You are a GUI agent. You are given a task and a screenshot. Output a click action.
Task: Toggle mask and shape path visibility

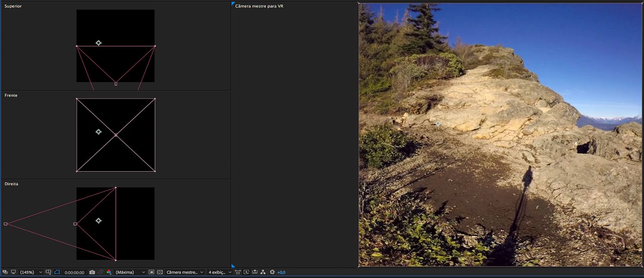(57, 272)
